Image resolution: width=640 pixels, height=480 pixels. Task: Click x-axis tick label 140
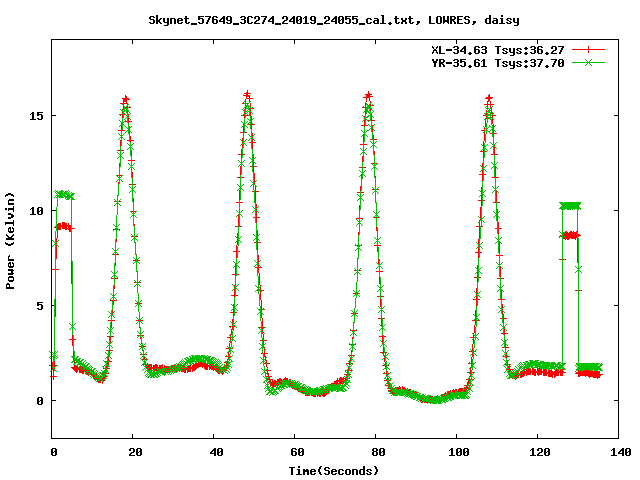(621, 452)
